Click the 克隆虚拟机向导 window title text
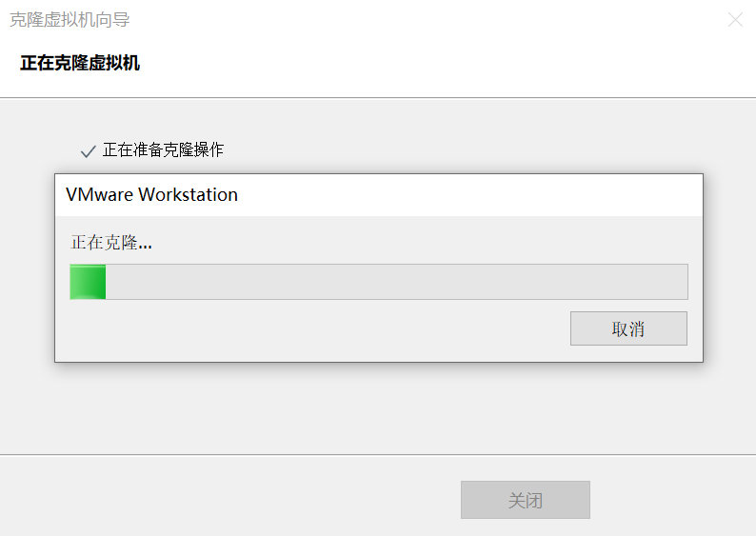Viewport: 756px width, 536px height. (70, 20)
